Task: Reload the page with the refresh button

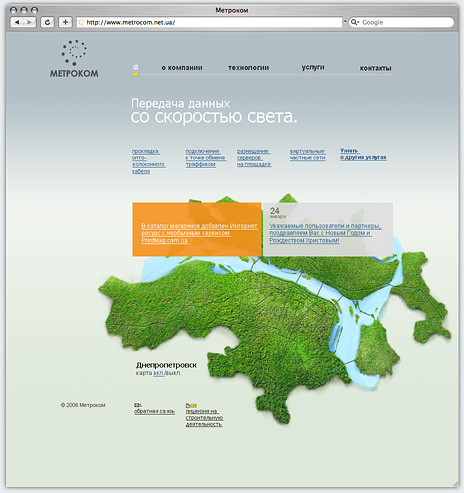Action: [x=48, y=22]
